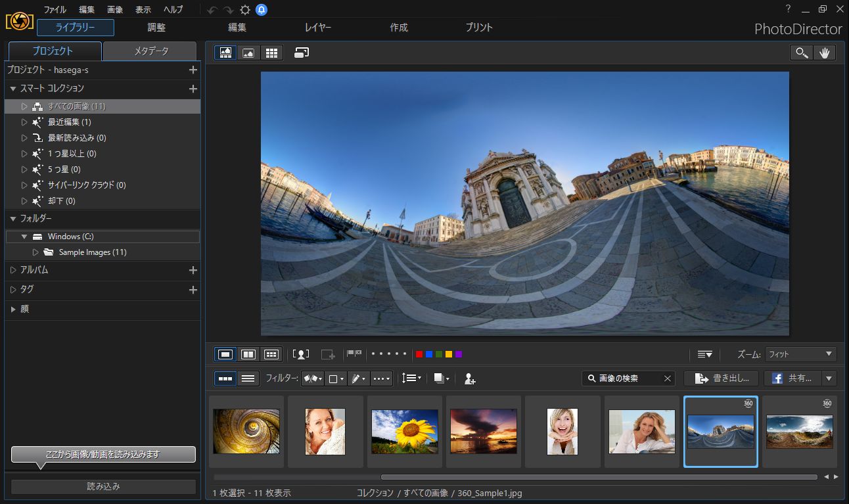The width and height of the screenshot is (849, 504).
Task: Collapse the スマート コレクション section
Action: [11, 89]
